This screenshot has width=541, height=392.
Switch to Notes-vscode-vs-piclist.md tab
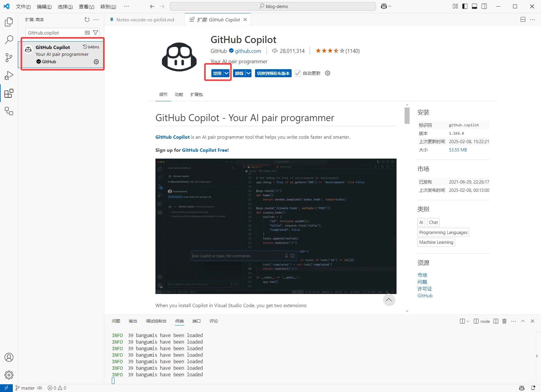[x=145, y=20]
